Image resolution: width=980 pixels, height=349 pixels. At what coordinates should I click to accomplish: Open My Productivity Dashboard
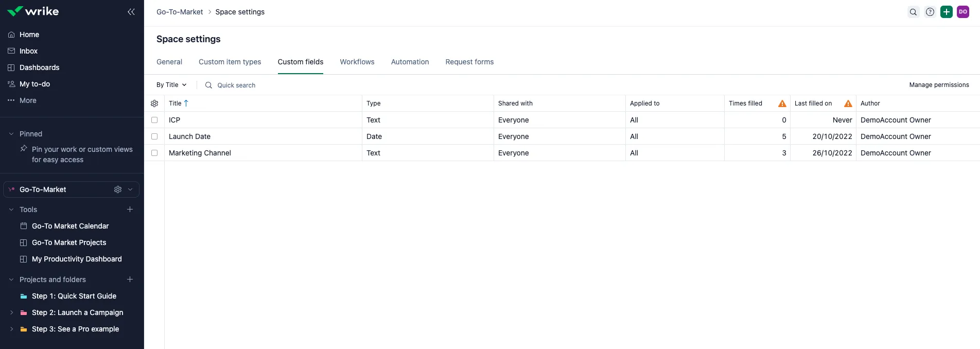[77, 259]
